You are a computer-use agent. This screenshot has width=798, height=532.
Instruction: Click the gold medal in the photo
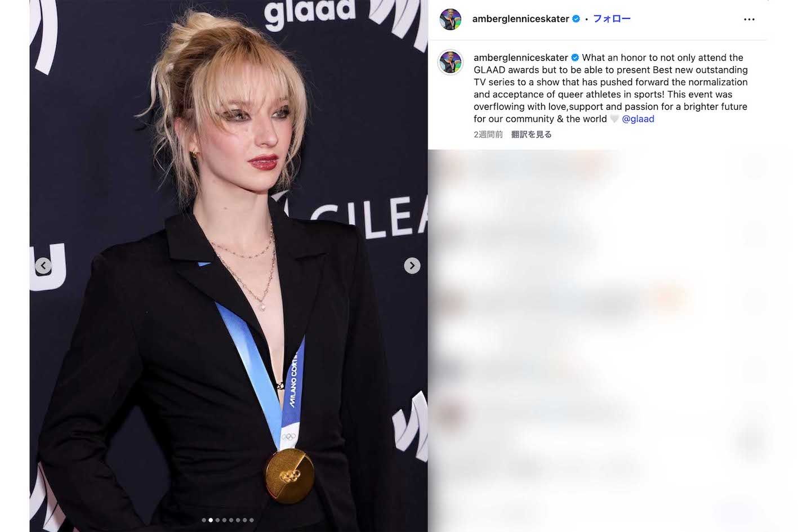tap(289, 476)
